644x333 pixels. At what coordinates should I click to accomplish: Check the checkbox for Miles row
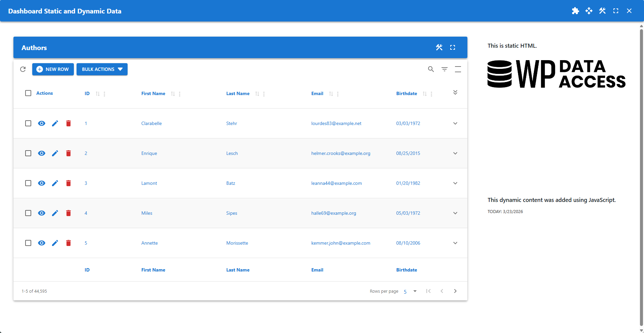coord(28,213)
